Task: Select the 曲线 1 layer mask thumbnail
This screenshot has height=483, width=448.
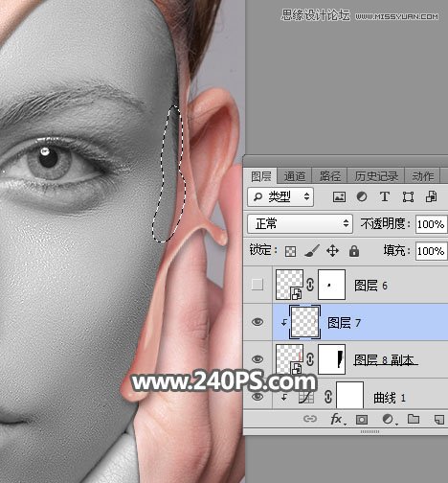Action: [x=350, y=395]
